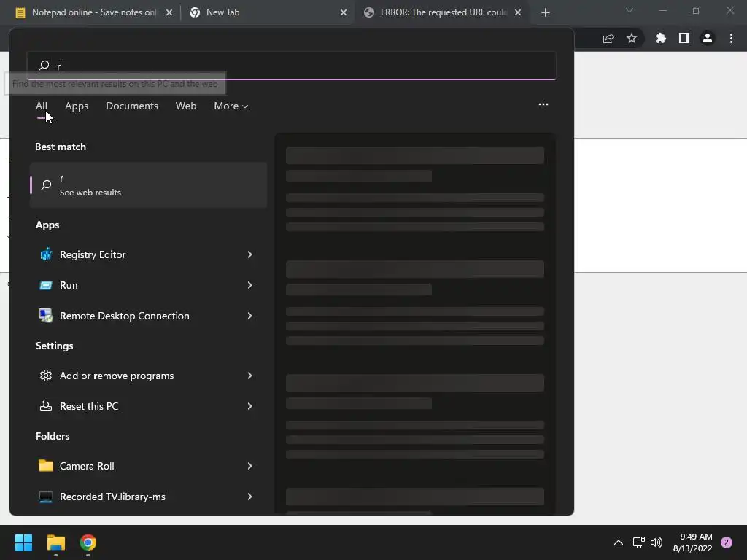Open the More filter dropdown
The width and height of the screenshot is (747, 560).
(231, 106)
